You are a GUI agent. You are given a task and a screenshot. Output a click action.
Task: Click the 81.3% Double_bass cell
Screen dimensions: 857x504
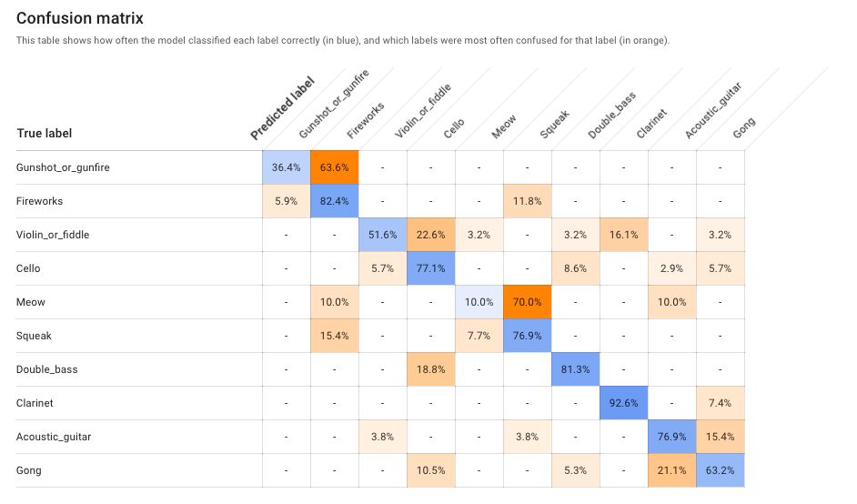pos(575,369)
